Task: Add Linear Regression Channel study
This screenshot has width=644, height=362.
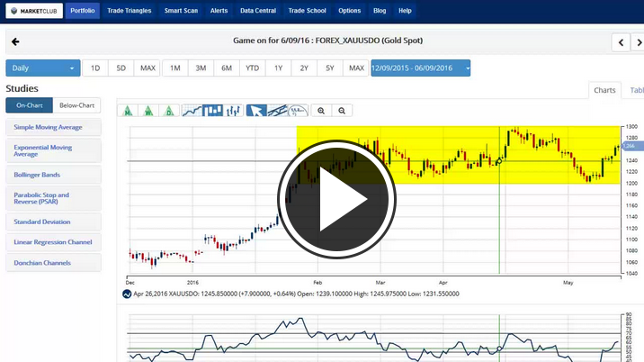Action: click(x=53, y=242)
